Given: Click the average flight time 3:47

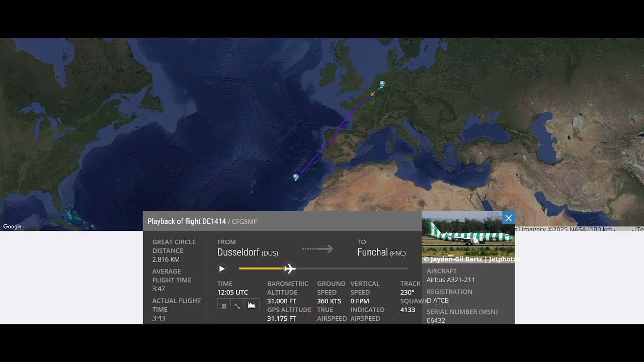Looking at the screenshot, I should click(158, 289).
